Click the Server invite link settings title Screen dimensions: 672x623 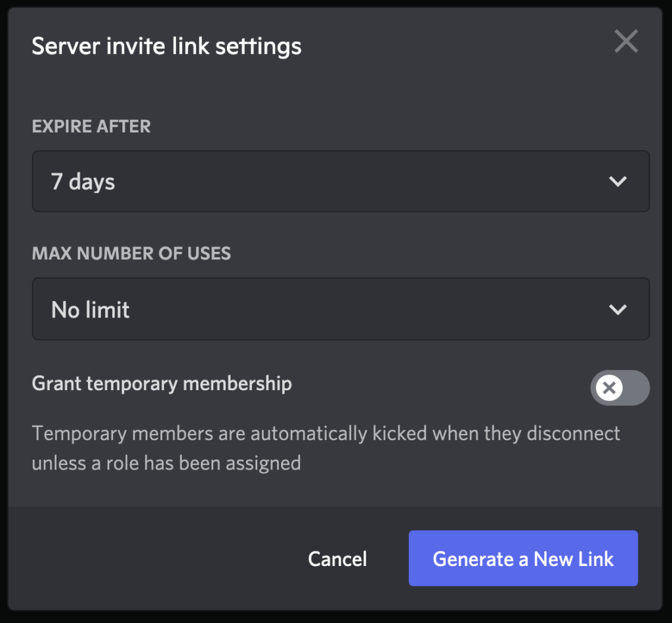point(166,45)
